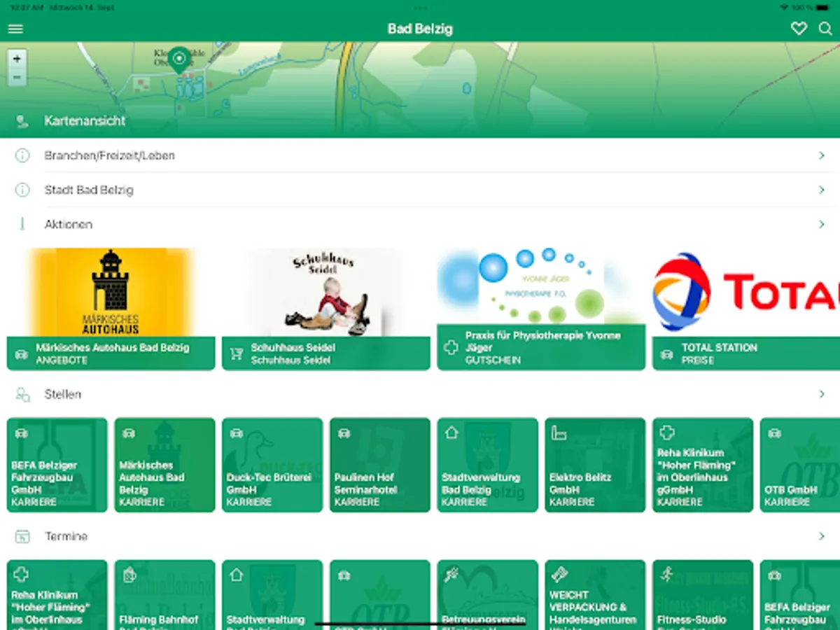
Task: Open Praxis für Physiotherapie Gutschein
Action: point(541,347)
